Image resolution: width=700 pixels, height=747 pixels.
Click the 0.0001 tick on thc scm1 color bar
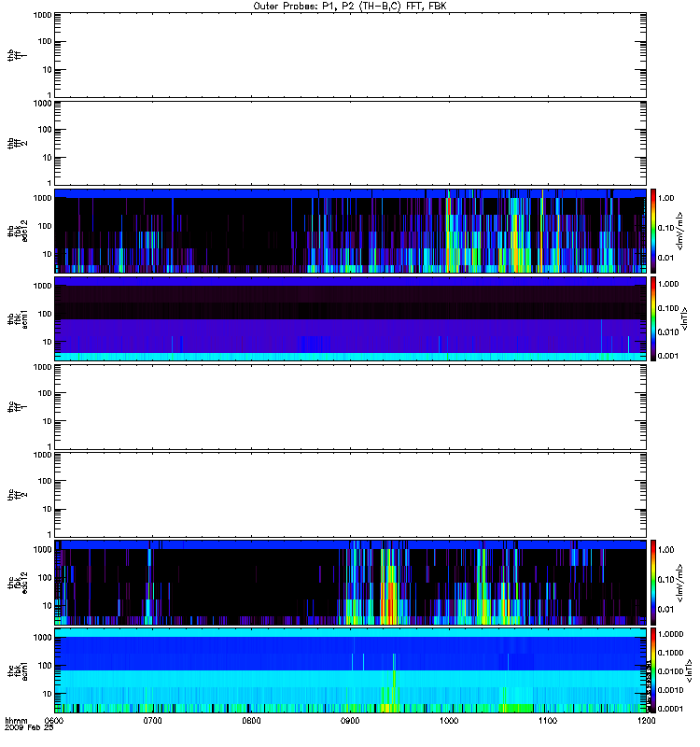pos(670,709)
